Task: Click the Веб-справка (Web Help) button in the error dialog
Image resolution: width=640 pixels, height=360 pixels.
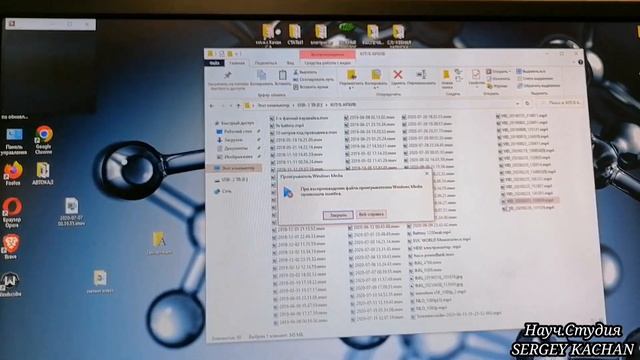Action: click(371, 214)
